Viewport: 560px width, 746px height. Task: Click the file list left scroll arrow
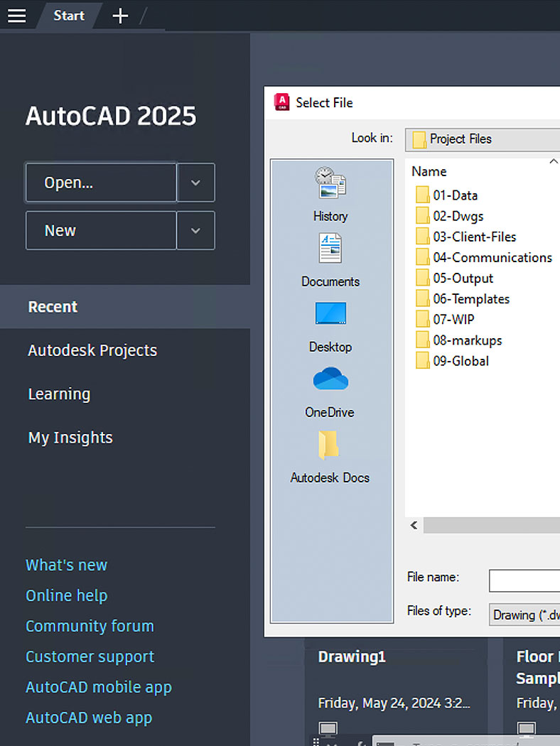click(414, 525)
